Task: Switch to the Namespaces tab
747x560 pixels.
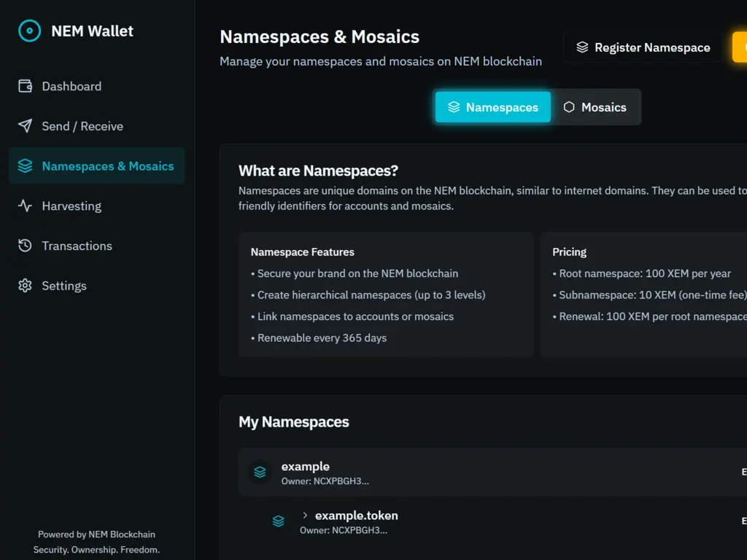Action: tap(493, 107)
